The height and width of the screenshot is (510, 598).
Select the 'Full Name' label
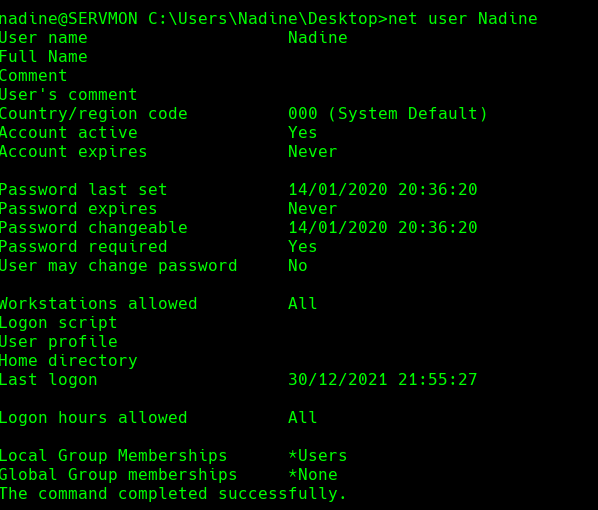click(x=43, y=56)
